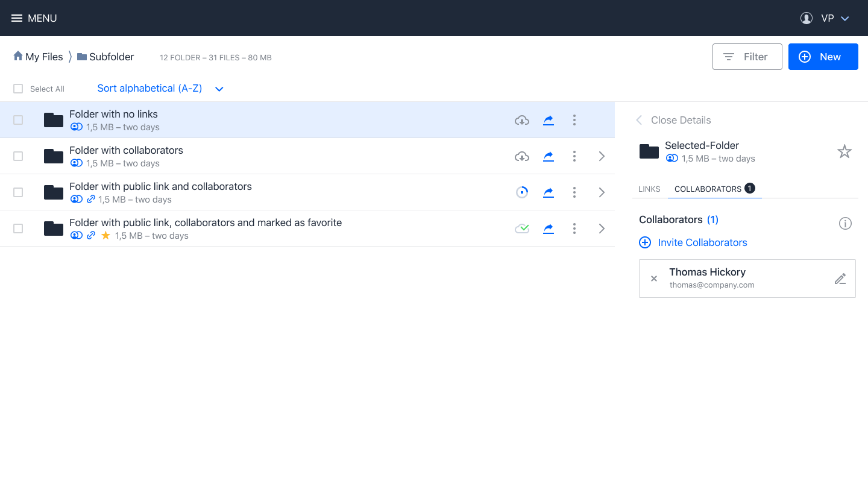Remove collaborator Thomas Hickory
868x495 pixels.
point(654,279)
